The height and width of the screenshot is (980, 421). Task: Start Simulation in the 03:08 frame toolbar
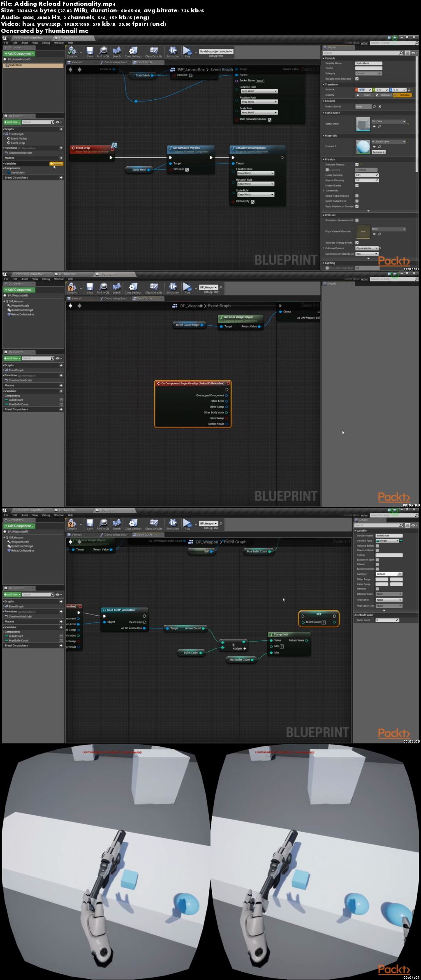[x=173, y=523]
